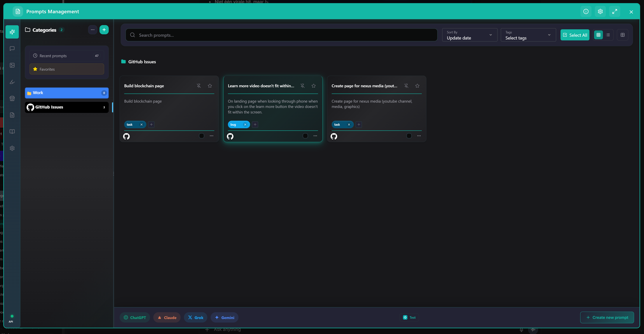Expand Categories options with the ellipsis menu
This screenshot has width=644, height=334.
click(93, 30)
